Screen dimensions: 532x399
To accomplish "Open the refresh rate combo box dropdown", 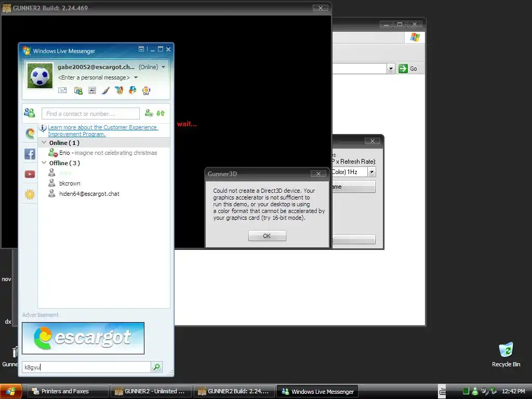I will pos(372,172).
